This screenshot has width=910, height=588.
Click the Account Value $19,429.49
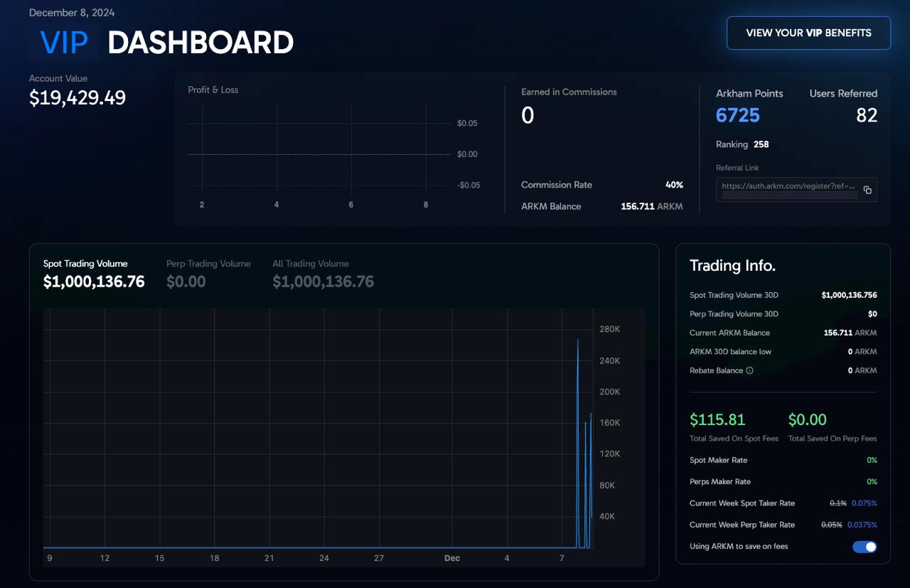(x=77, y=98)
